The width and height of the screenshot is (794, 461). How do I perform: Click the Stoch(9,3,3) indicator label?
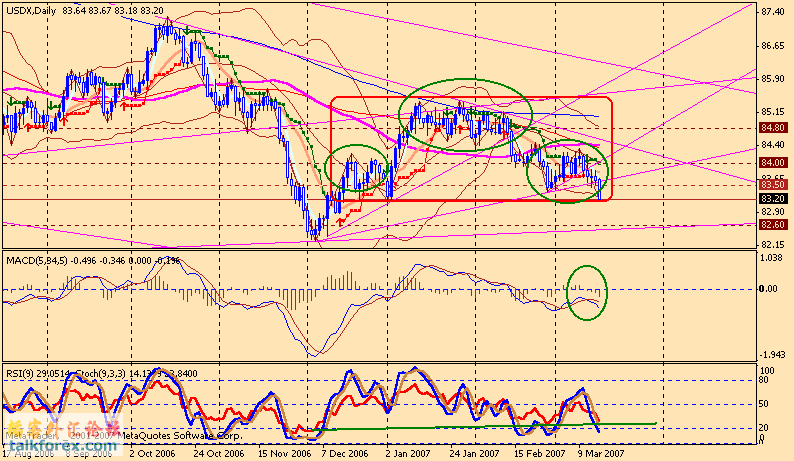(x=100, y=374)
